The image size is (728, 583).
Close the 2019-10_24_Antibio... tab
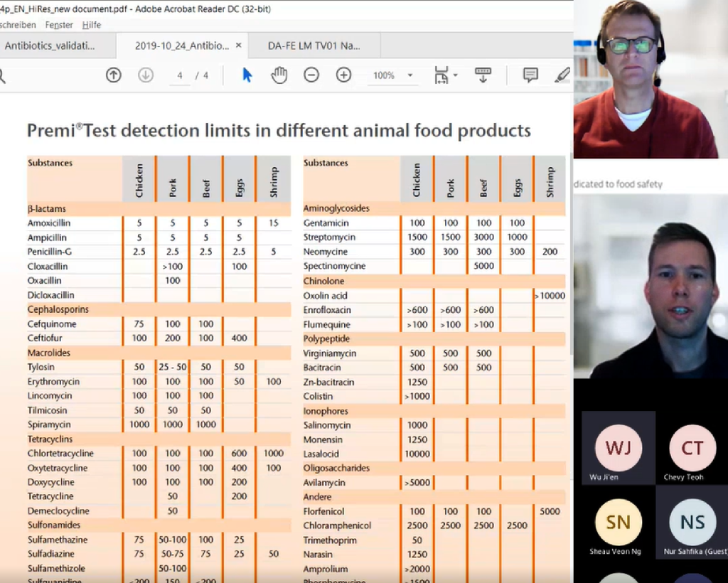click(x=238, y=46)
